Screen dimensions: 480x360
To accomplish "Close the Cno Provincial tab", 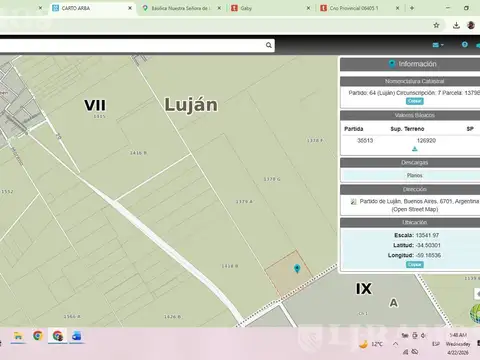I will (x=397, y=8).
